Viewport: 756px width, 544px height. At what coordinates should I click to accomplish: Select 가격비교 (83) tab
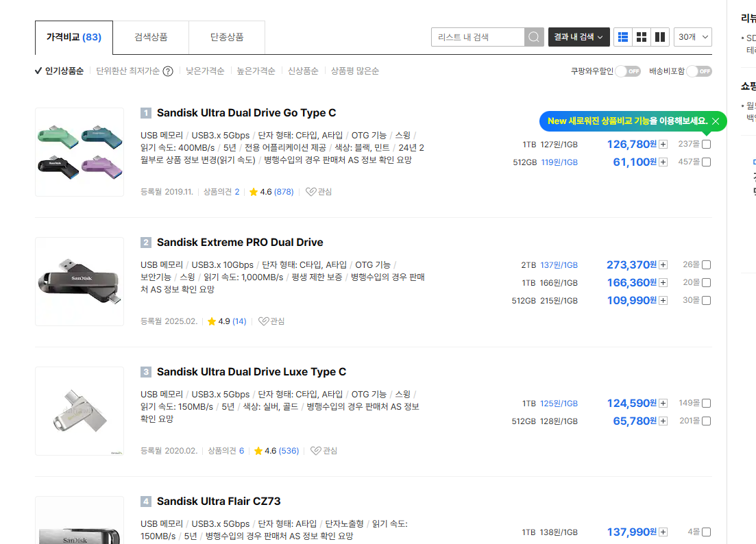(x=74, y=38)
